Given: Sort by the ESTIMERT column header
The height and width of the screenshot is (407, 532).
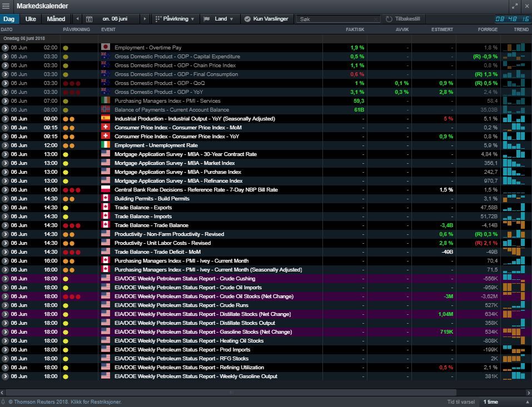Looking at the screenshot, I should (x=442, y=29).
